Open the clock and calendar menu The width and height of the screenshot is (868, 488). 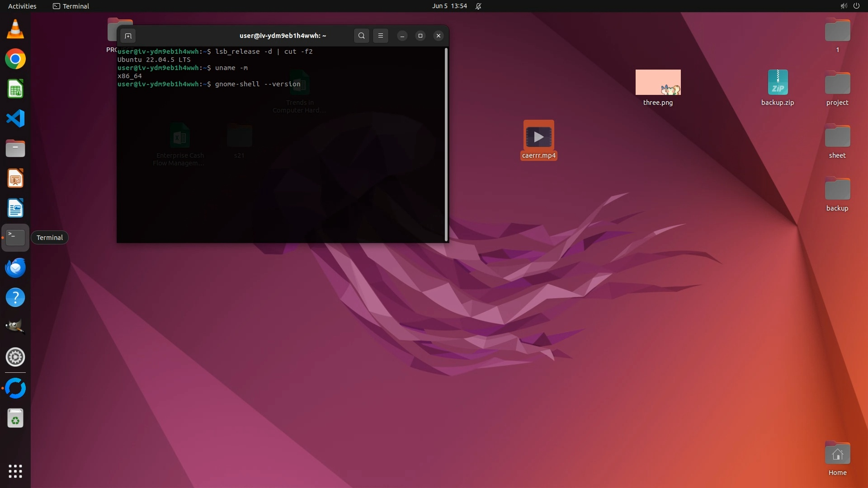click(449, 6)
